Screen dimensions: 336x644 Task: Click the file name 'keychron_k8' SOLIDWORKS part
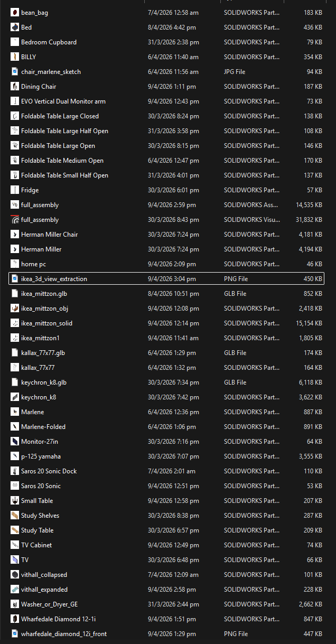pos(39,397)
